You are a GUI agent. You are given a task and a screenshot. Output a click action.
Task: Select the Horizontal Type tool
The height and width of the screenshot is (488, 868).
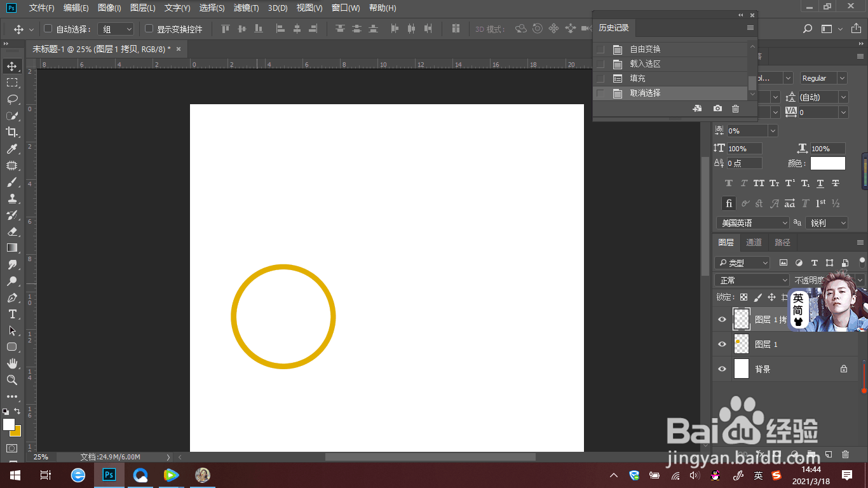coord(12,314)
